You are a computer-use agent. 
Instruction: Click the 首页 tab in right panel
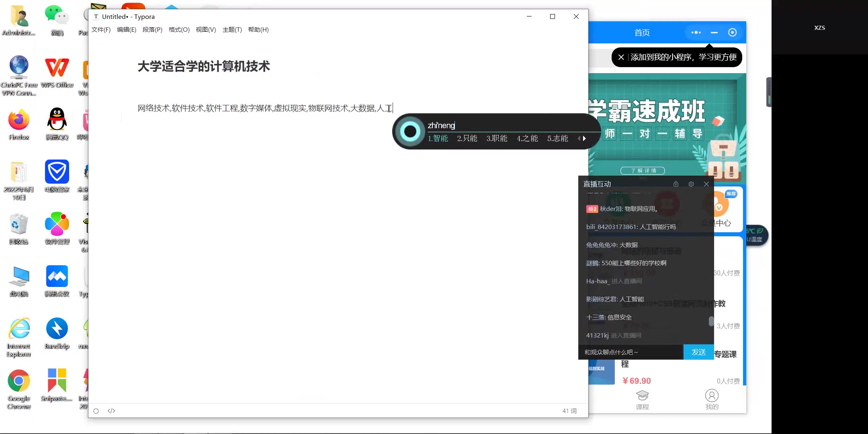641,32
